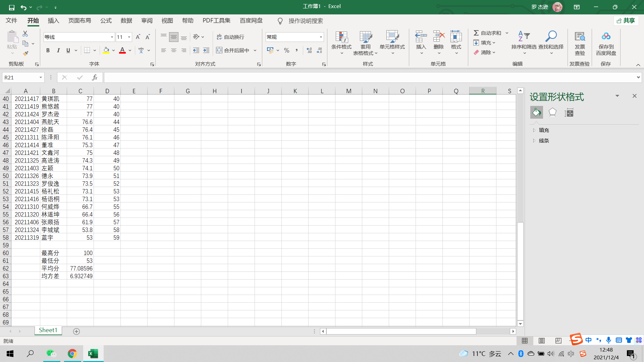Open the number format dropdown (常规)
644x362 pixels.
[x=321, y=37]
